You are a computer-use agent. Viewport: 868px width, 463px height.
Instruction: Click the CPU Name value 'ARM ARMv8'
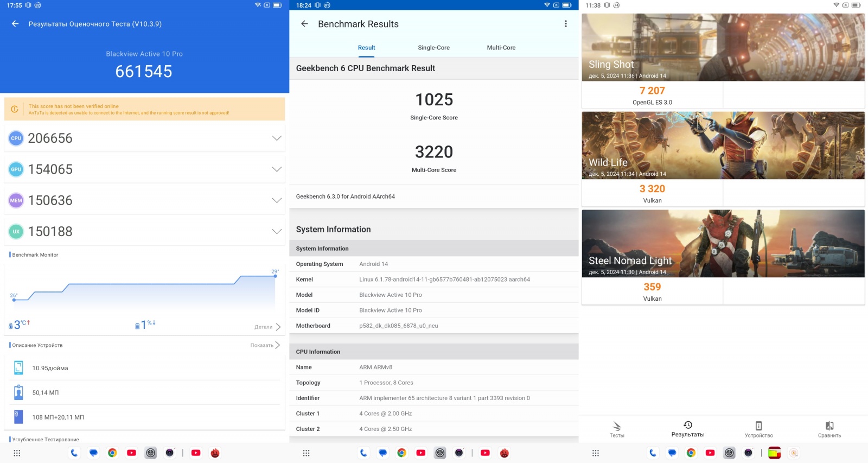(x=376, y=367)
